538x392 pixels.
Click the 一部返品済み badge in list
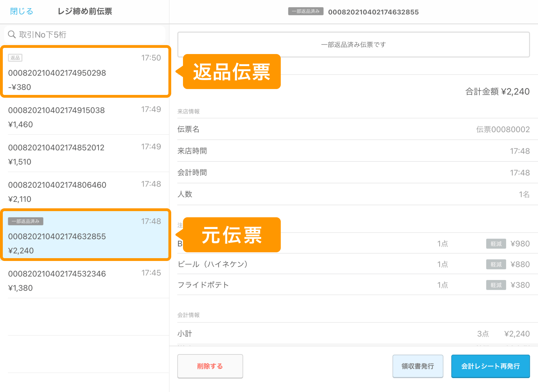coord(25,221)
